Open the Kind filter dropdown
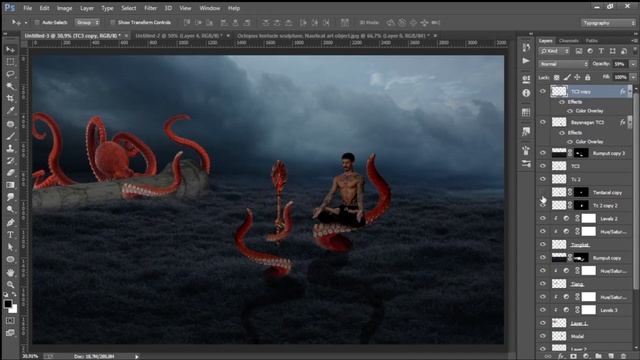The width and height of the screenshot is (640, 360). (554, 51)
